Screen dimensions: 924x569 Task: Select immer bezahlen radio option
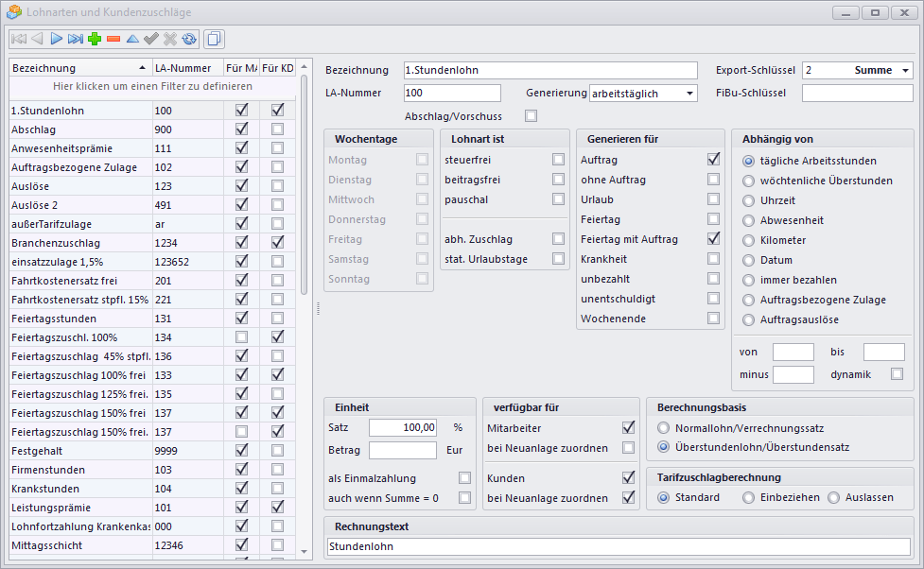pos(748,281)
